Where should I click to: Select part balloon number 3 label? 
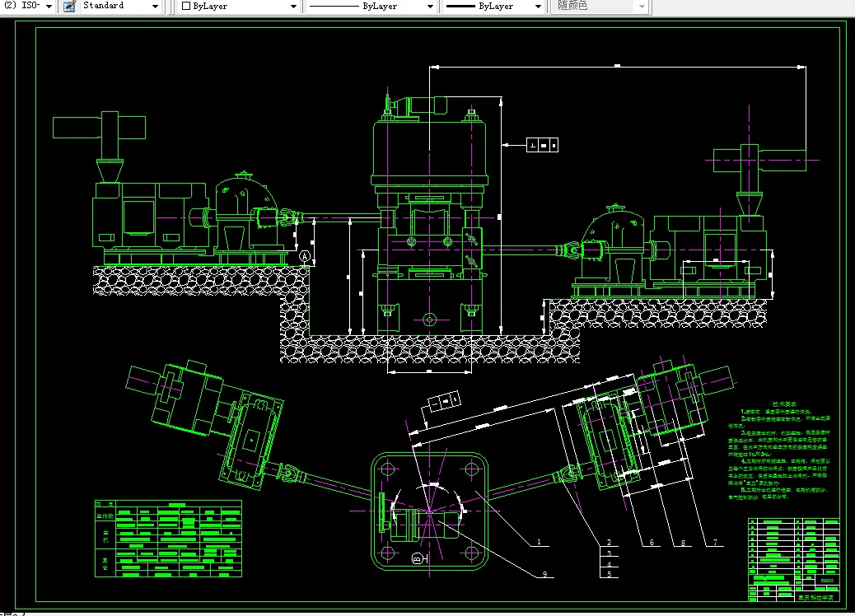[609, 553]
